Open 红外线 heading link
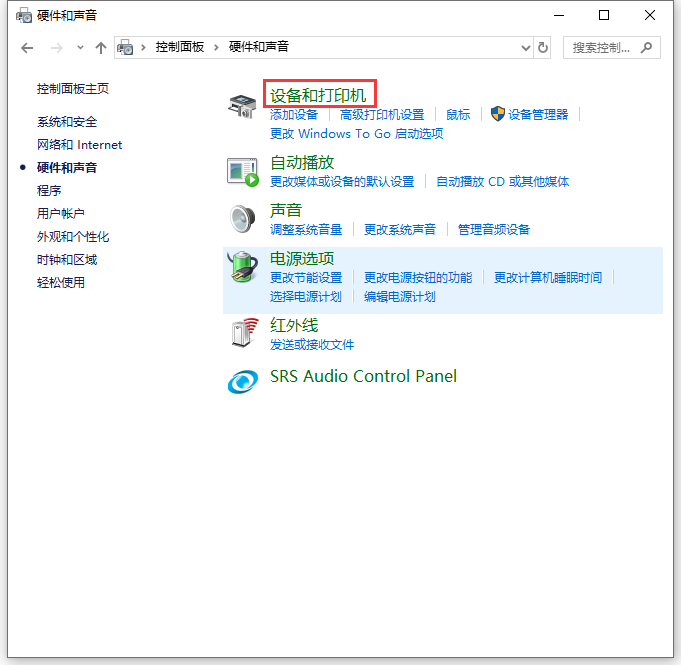 click(x=294, y=326)
